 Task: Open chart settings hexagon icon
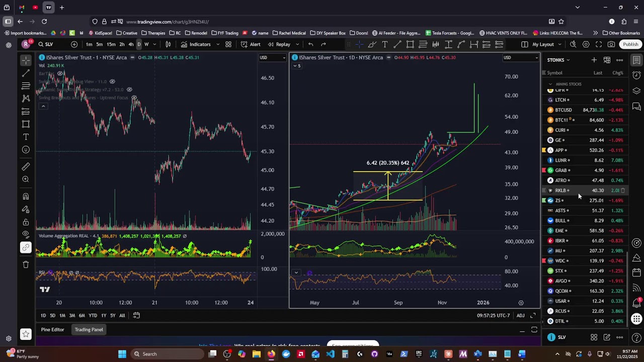click(x=586, y=44)
